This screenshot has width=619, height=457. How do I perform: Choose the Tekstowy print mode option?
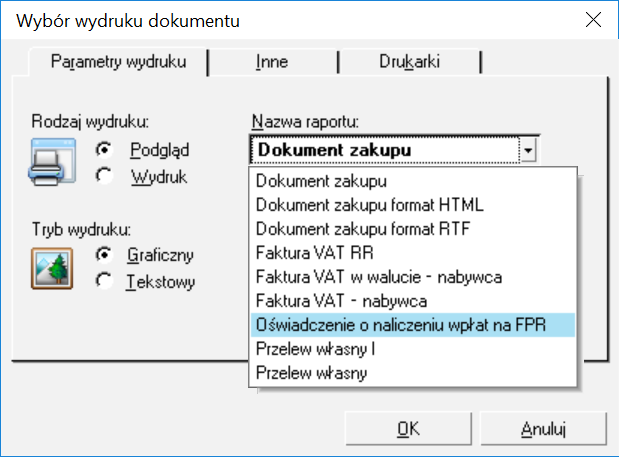coord(103,281)
